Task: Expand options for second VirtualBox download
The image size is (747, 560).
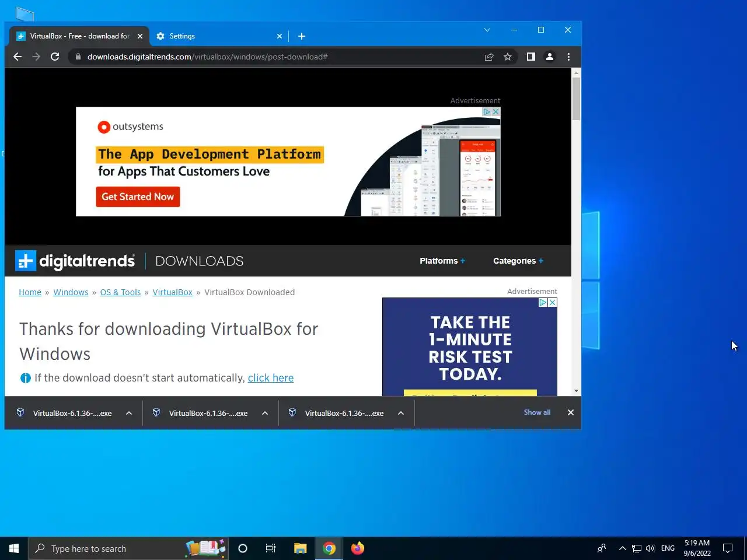Action: (x=265, y=413)
